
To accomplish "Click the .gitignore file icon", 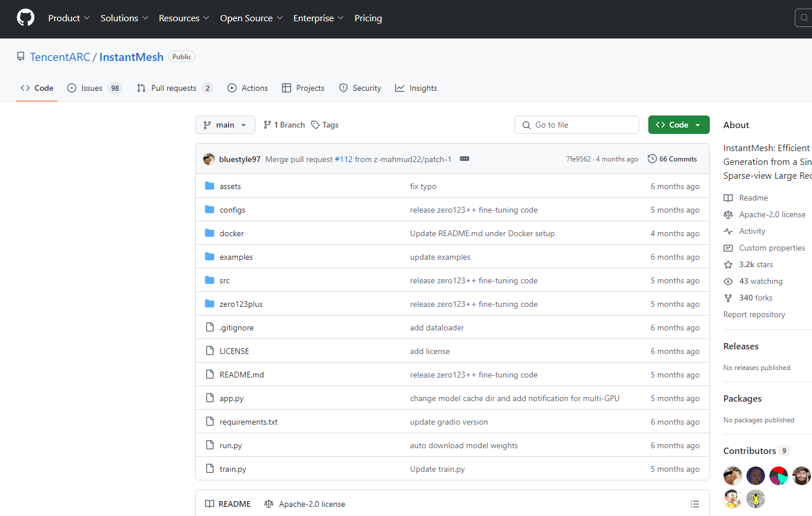I will tap(210, 328).
